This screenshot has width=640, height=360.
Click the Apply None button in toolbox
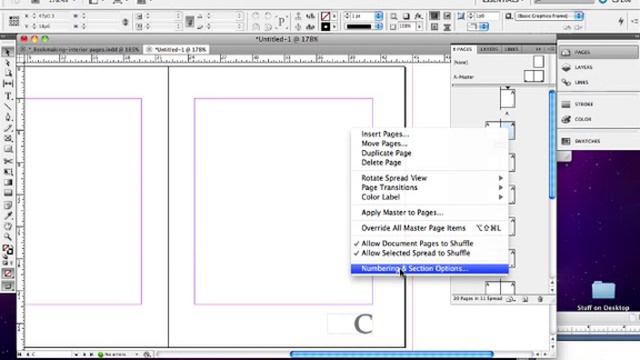[7, 273]
